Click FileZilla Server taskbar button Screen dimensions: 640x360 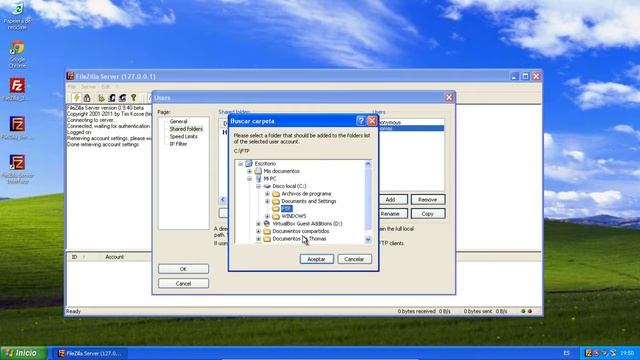click(91, 353)
